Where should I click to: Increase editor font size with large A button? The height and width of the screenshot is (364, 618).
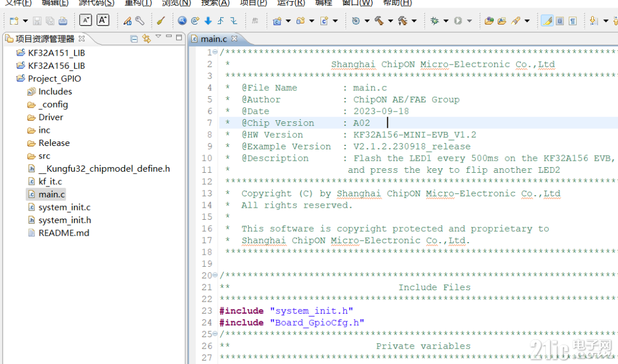click(x=103, y=20)
